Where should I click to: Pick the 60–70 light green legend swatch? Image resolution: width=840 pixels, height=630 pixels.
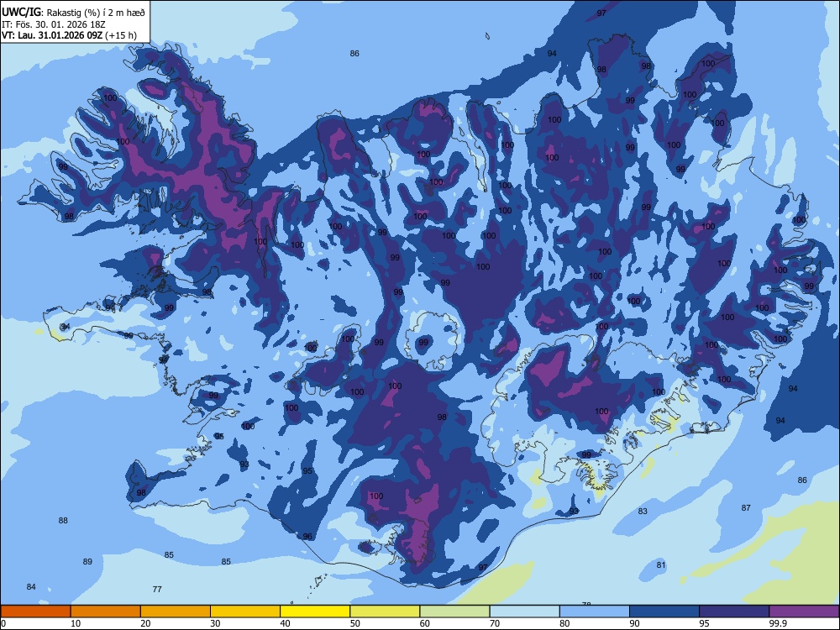(454, 612)
